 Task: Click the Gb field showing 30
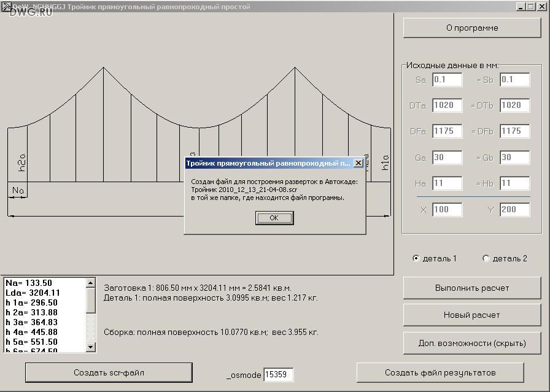click(x=514, y=158)
